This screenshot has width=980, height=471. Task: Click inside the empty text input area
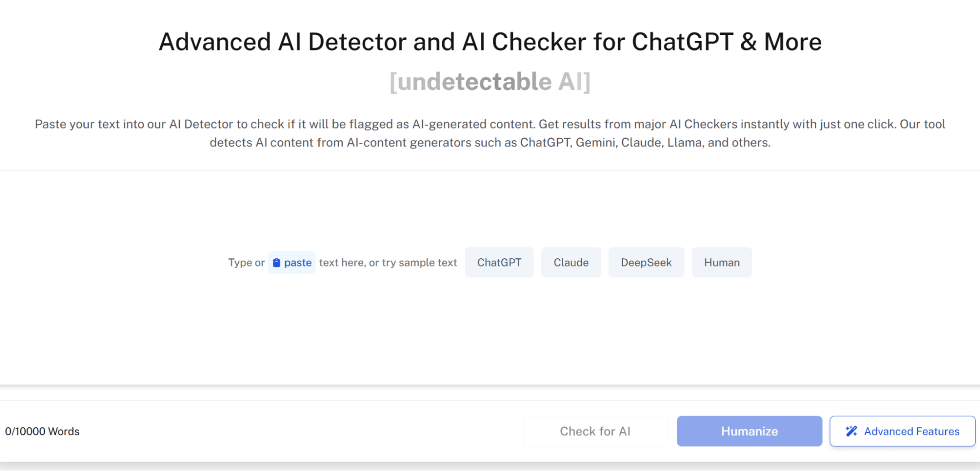[x=490, y=328]
